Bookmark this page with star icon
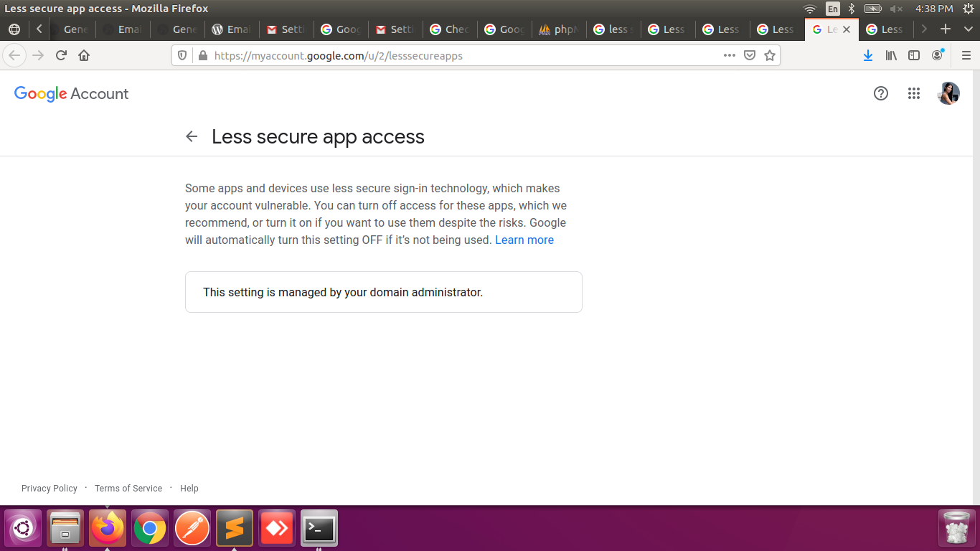This screenshot has width=980, height=551. click(770, 55)
